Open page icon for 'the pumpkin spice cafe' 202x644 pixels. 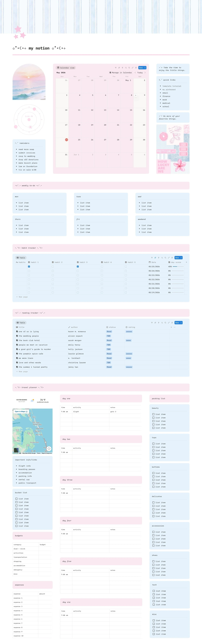[17, 354]
